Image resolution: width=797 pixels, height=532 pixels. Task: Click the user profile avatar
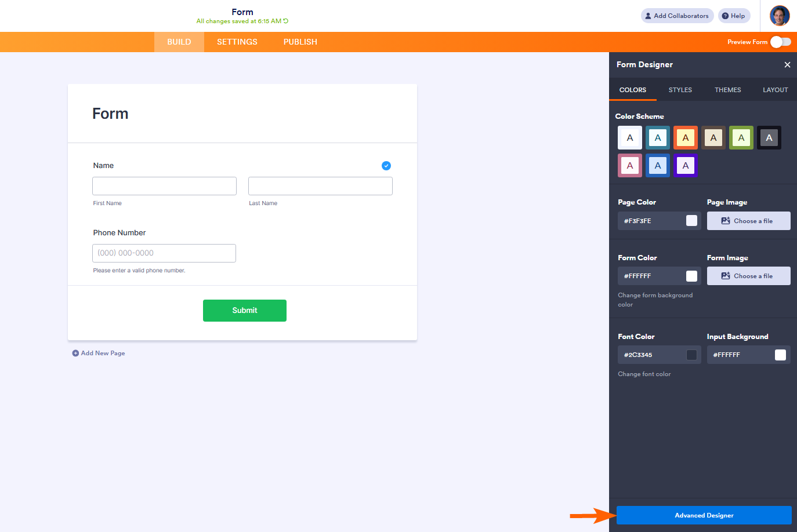tap(780, 16)
